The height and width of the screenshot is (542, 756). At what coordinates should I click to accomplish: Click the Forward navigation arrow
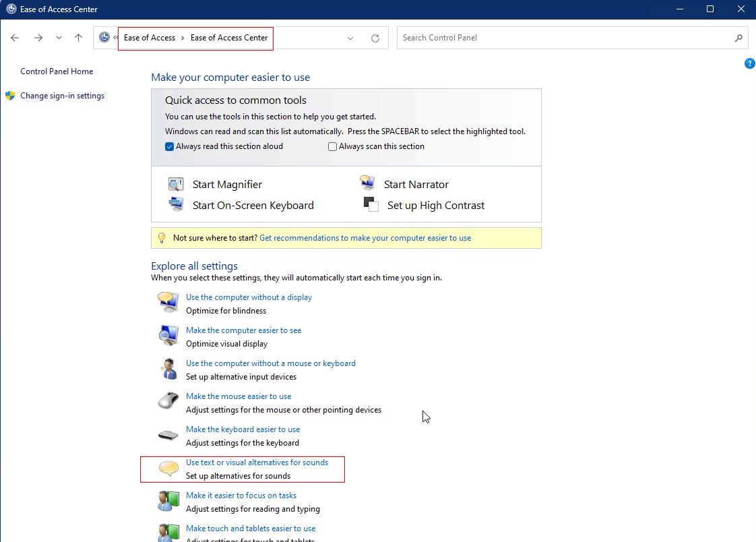pyautogui.click(x=38, y=38)
